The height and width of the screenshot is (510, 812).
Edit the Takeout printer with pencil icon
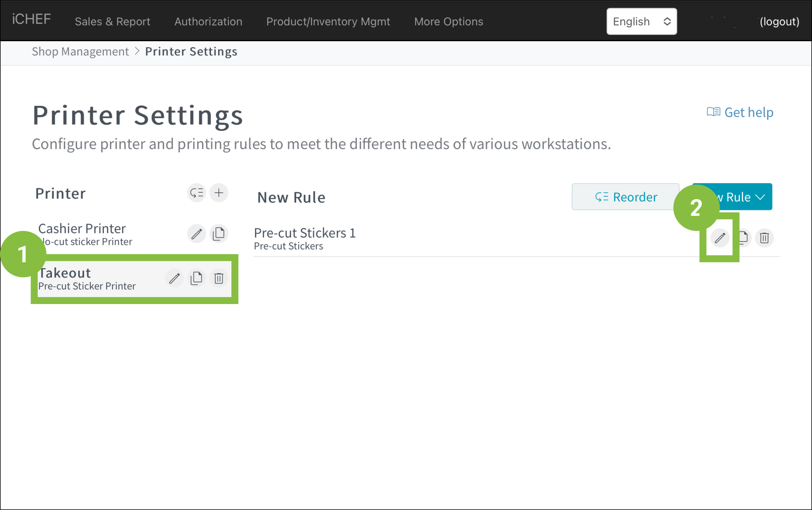[x=174, y=278]
